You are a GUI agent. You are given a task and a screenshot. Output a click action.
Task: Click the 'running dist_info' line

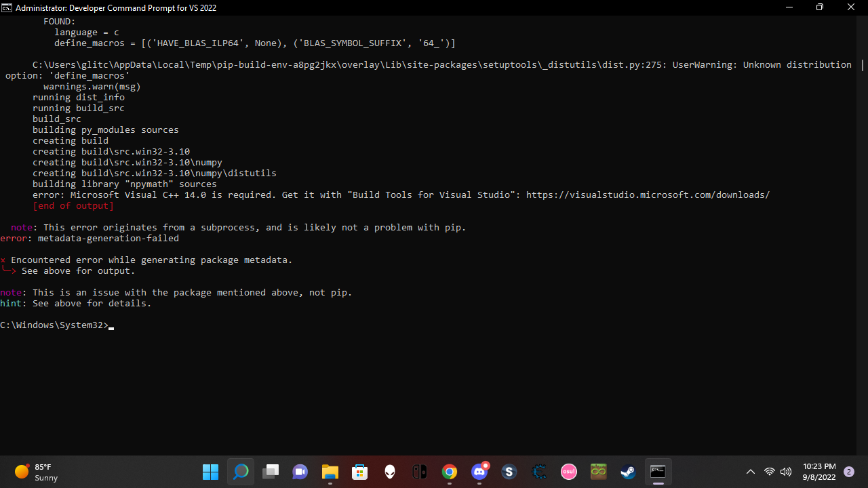[79, 98]
